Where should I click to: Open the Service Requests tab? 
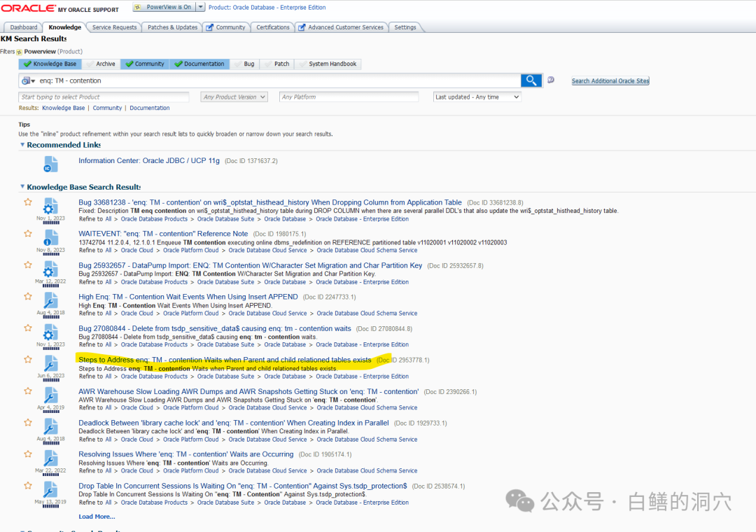click(x=114, y=27)
